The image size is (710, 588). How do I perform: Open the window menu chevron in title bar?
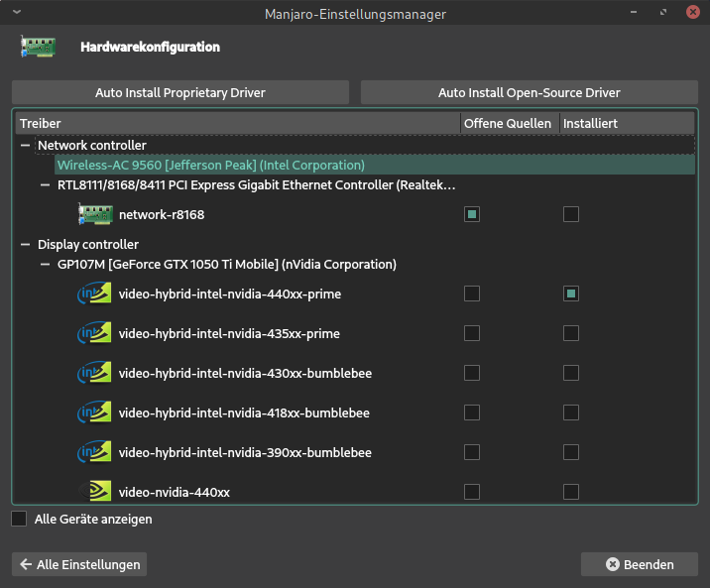tap(17, 12)
